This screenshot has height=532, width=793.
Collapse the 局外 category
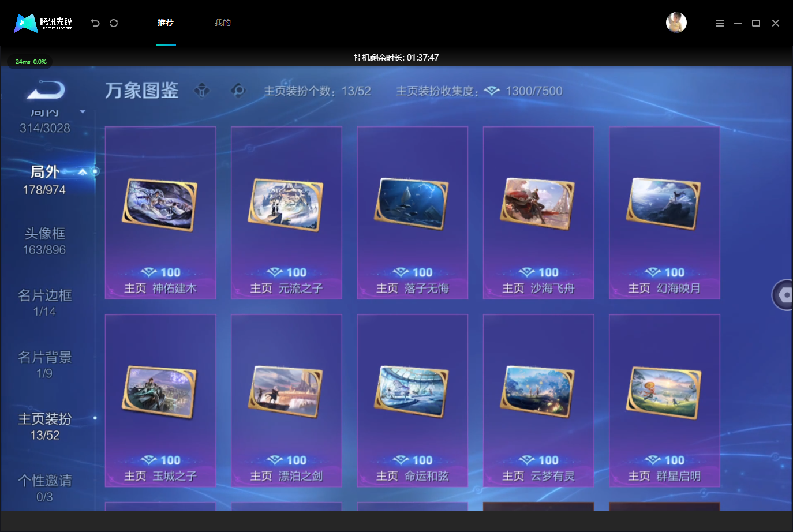[83, 172]
